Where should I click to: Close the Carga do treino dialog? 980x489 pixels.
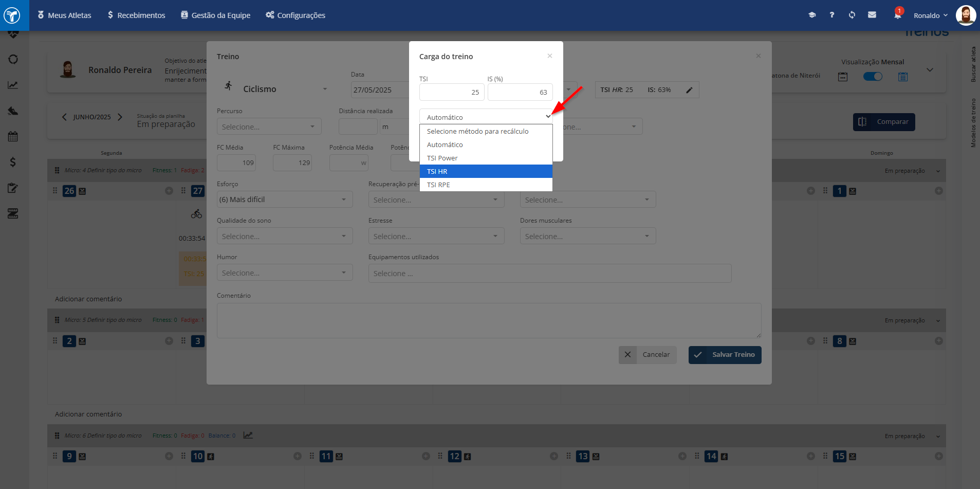[x=550, y=56]
